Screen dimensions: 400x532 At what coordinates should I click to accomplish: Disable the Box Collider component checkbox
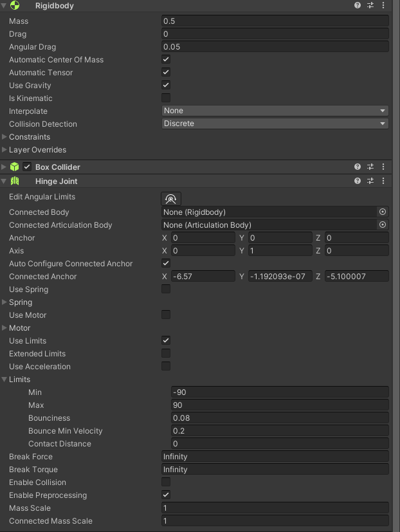coord(27,167)
